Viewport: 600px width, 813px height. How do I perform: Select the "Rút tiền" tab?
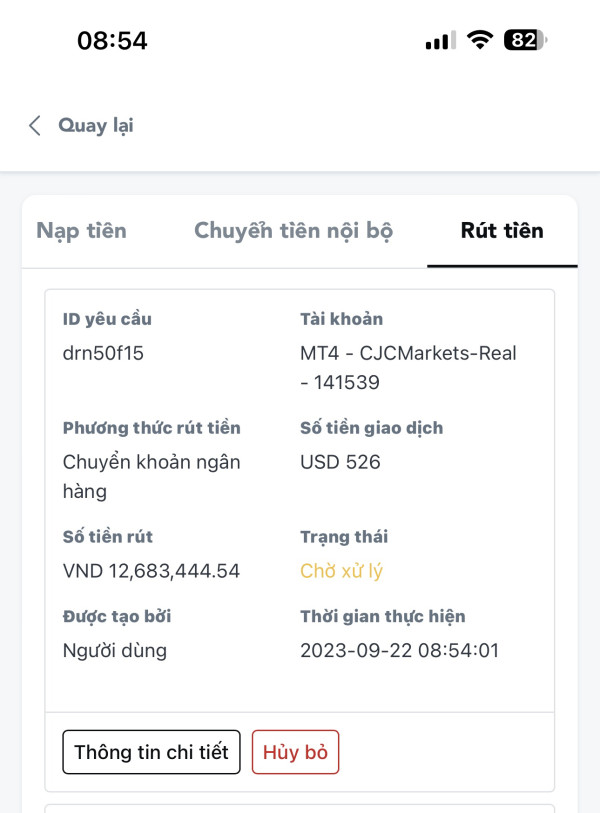pos(502,231)
